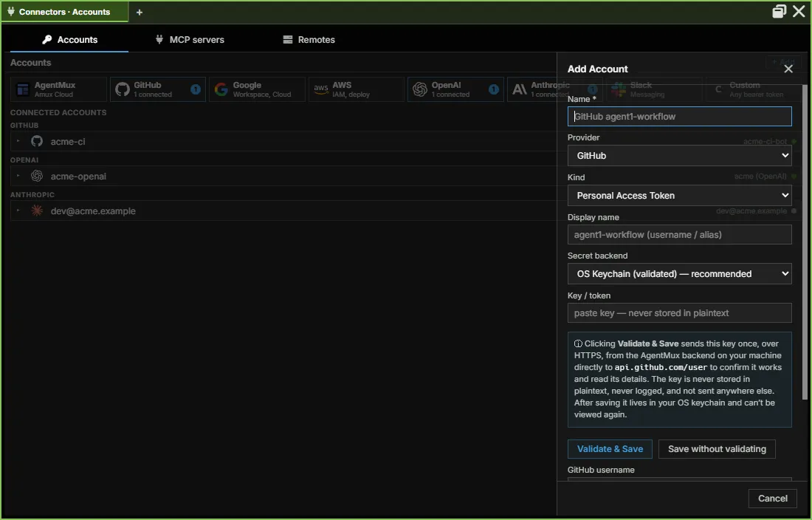
Task: Select the Connectors · Accounts window tab
Action: [x=65, y=12]
